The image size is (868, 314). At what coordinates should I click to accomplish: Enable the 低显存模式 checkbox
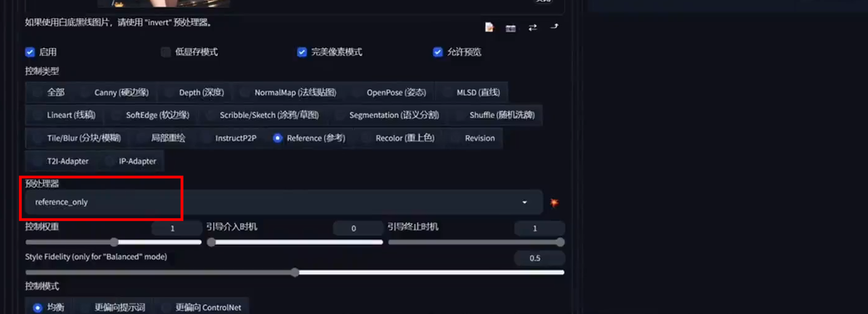point(165,52)
